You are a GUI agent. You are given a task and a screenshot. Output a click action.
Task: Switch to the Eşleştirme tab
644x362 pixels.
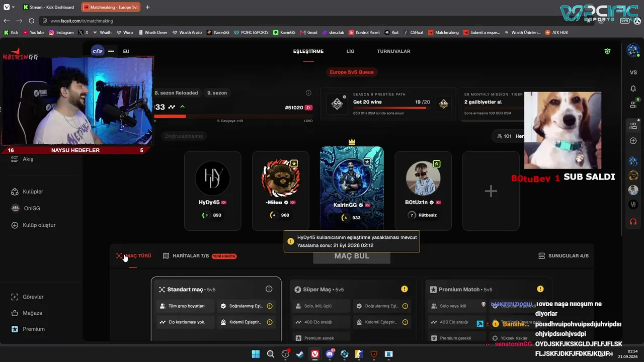(x=308, y=51)
